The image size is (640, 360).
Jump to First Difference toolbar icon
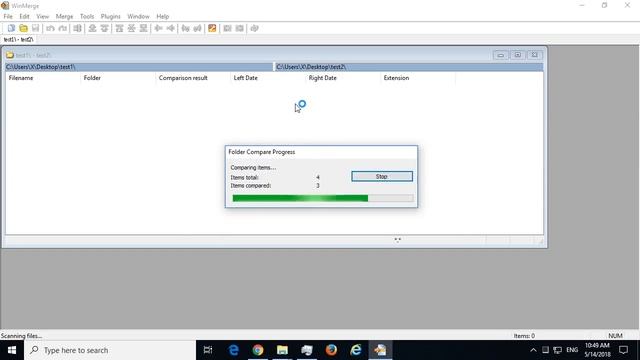point(119,28)
